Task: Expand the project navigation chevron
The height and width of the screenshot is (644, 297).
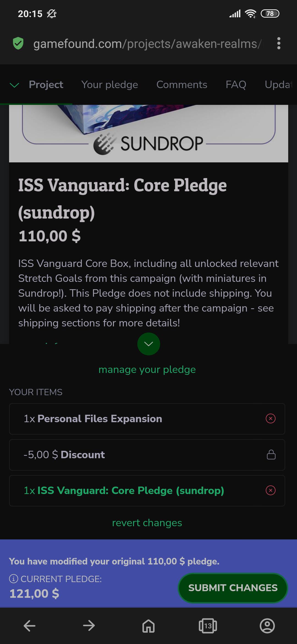Action: (x=14, y=85)
